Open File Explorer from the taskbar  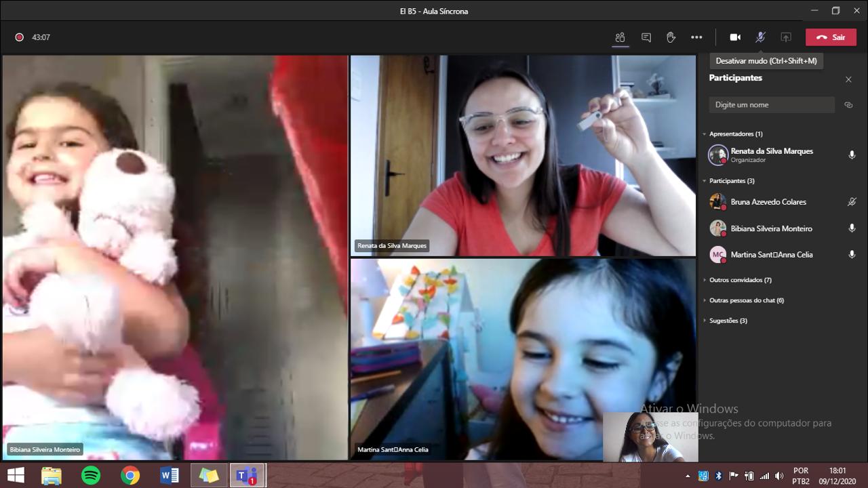[52, 476]
